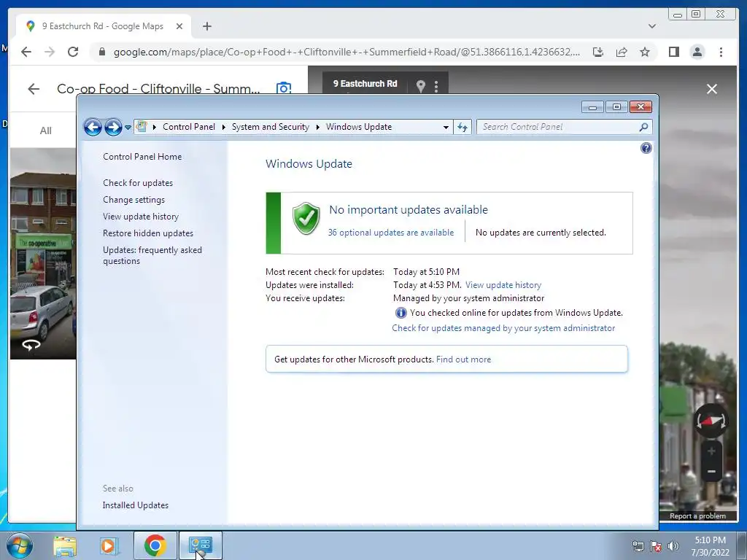Click View update history next to install time
747x560 pixels.
(503, 285)
